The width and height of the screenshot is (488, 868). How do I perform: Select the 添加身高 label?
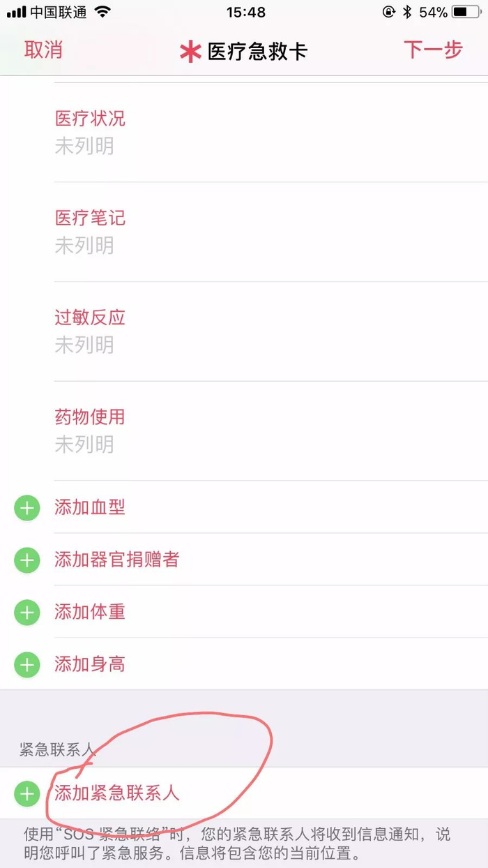tap(90, 664)
